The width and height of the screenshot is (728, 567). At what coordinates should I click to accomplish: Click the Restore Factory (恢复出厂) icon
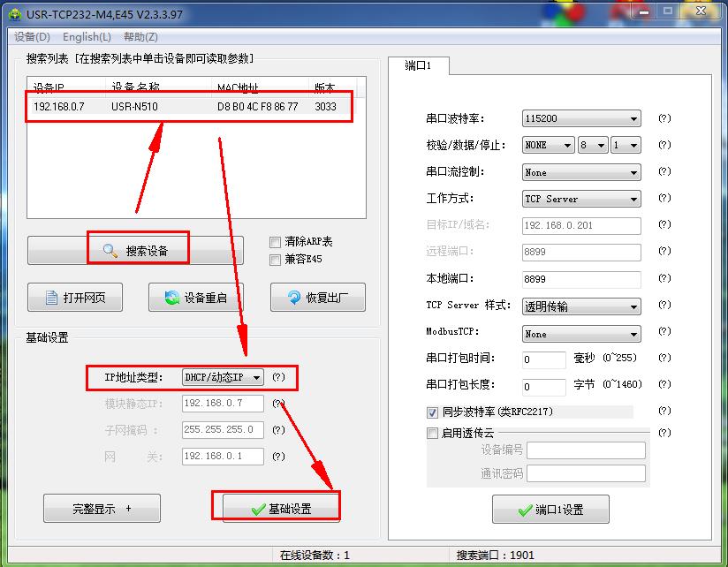click(294, 299)
